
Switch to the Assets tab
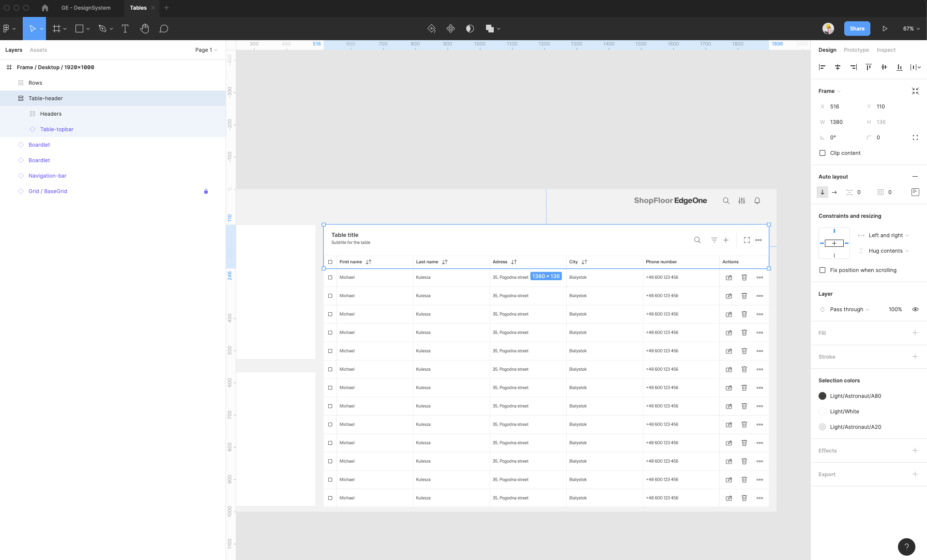pos(38,50)
